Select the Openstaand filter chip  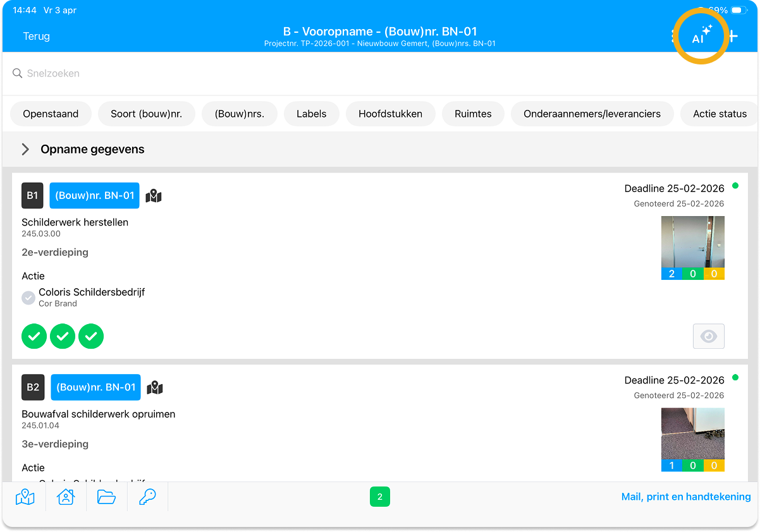51,114
